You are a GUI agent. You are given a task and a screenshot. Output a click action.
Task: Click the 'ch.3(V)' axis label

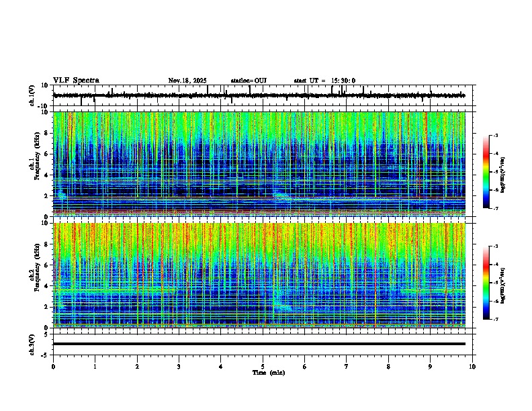[x=32, y=345]
